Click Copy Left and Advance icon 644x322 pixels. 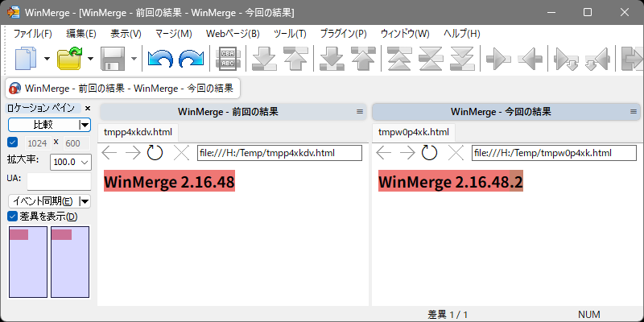click(597, 58)
